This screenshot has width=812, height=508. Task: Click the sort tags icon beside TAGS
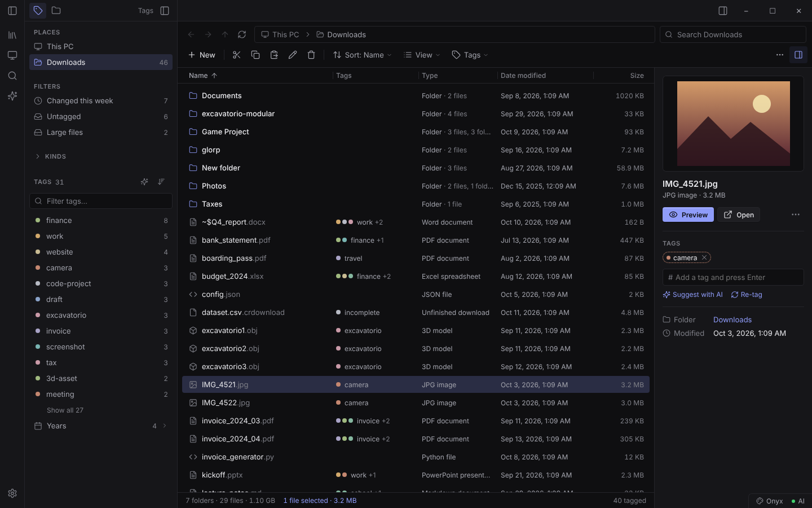[x=161, y=182]
